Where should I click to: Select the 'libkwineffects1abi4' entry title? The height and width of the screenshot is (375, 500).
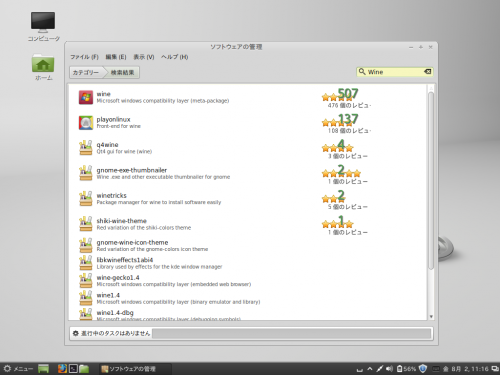[125, 260]
